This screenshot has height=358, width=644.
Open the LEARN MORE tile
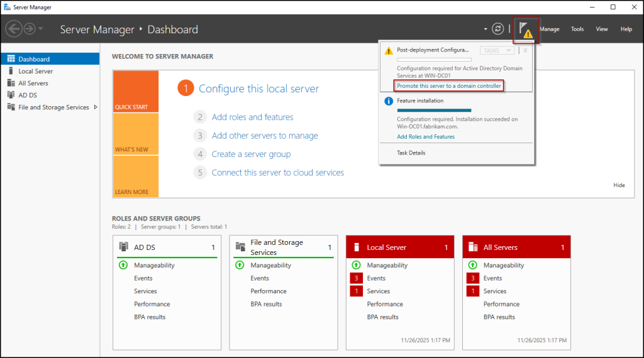click(136, 176)
